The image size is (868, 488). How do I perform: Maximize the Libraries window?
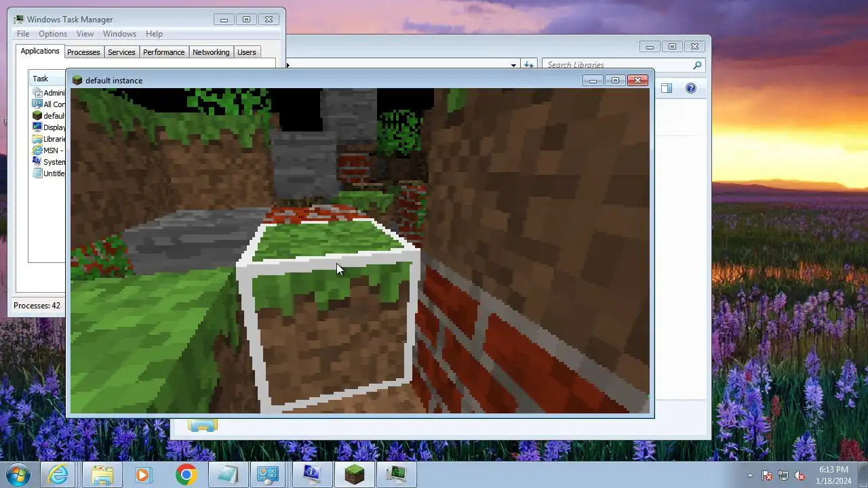pos(672,47)
